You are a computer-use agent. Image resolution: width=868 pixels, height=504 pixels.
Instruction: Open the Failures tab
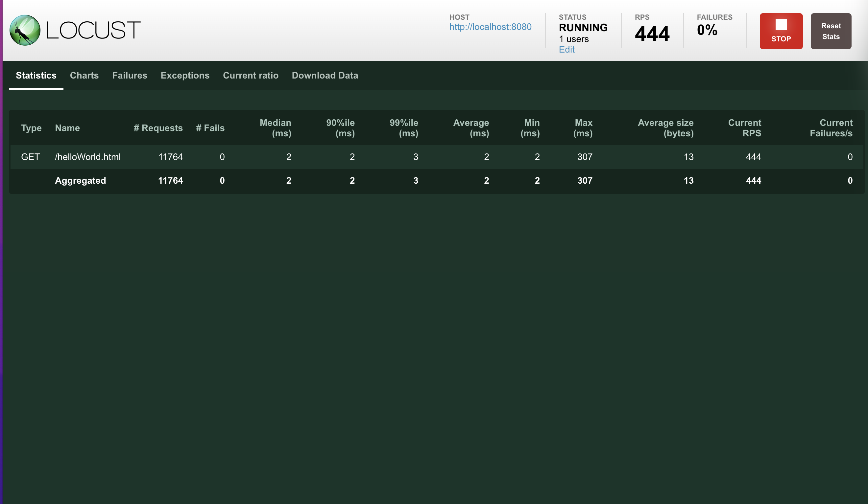coord(130,75)
